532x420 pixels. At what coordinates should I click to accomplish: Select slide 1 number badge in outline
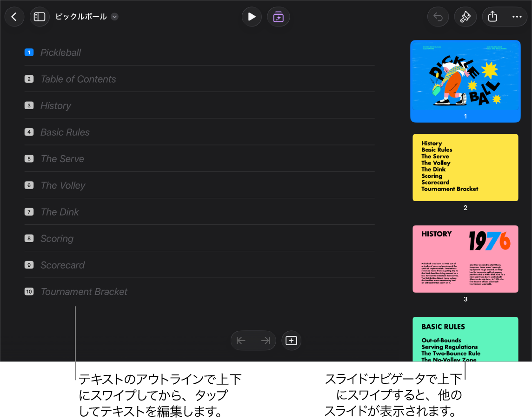coord(29,52)
